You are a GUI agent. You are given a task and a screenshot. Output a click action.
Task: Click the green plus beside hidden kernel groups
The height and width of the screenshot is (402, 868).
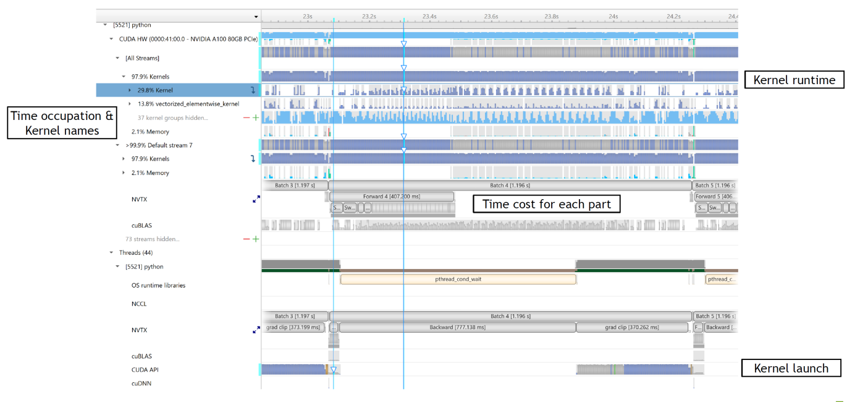[x=256, y=118]
